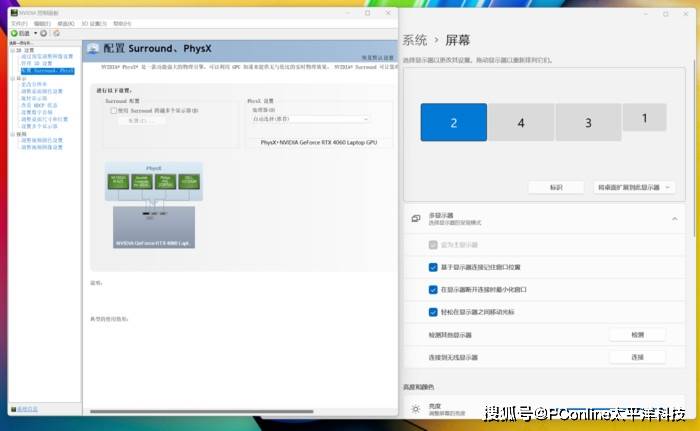Screen dimensions: 700x431
Task: Collapse the 视频 tree node
Action: pyautogui.click(x=12, y=134)
